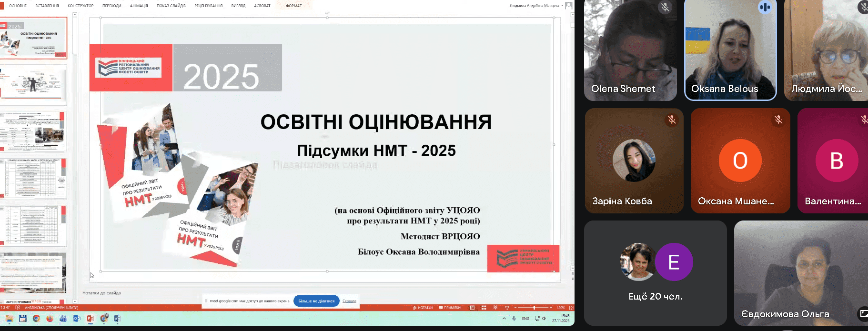The width and height of the screenshot is (868, 331).
Task: Toggle the ПРИМІТКИ comments button
Action: (x=450, y=308)
